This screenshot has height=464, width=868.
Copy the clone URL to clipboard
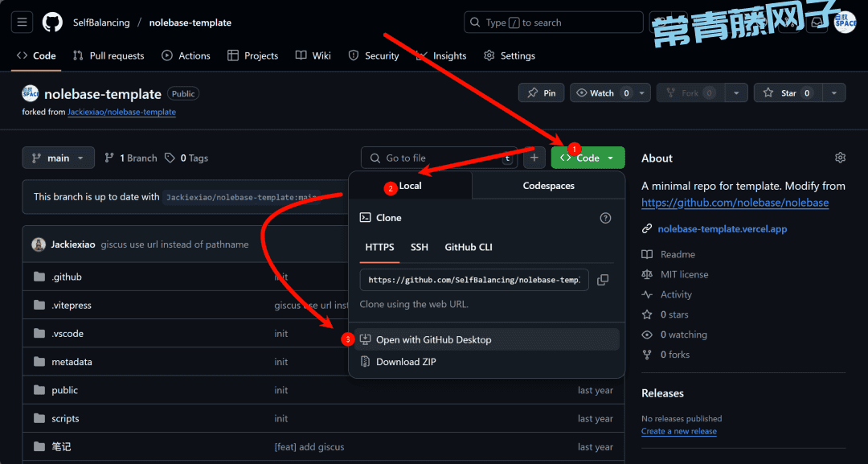pos(603,280)
